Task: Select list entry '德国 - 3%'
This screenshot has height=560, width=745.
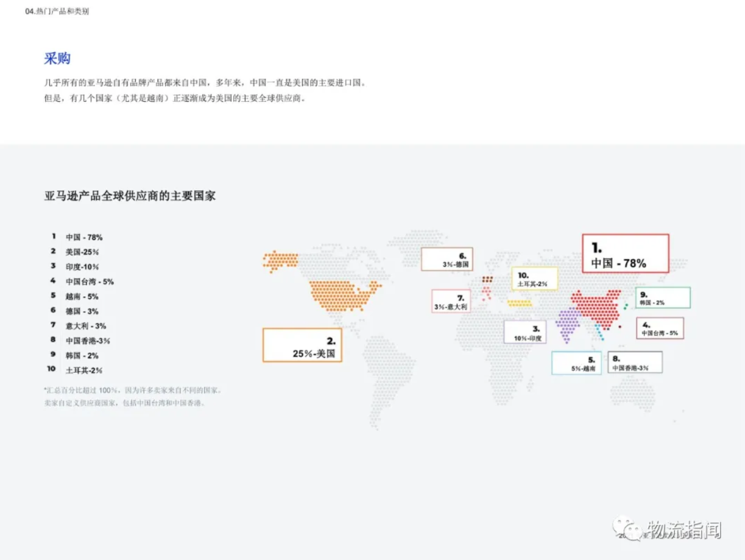Action: pos(82,311)
